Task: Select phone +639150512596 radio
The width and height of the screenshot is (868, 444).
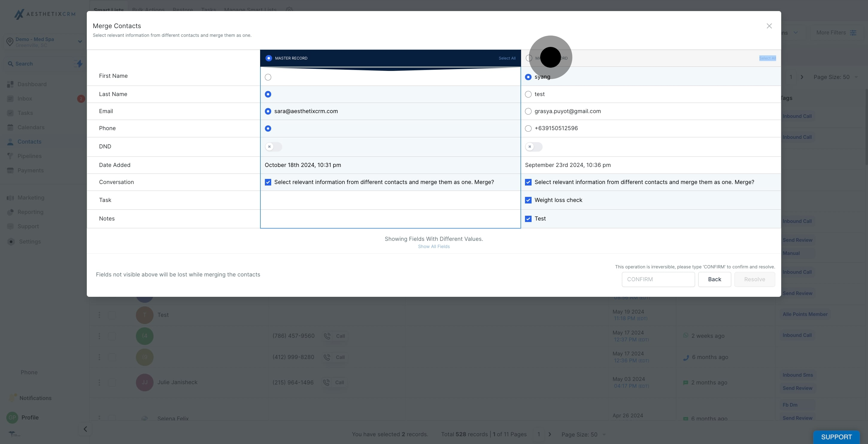Action: click(528, 128)
